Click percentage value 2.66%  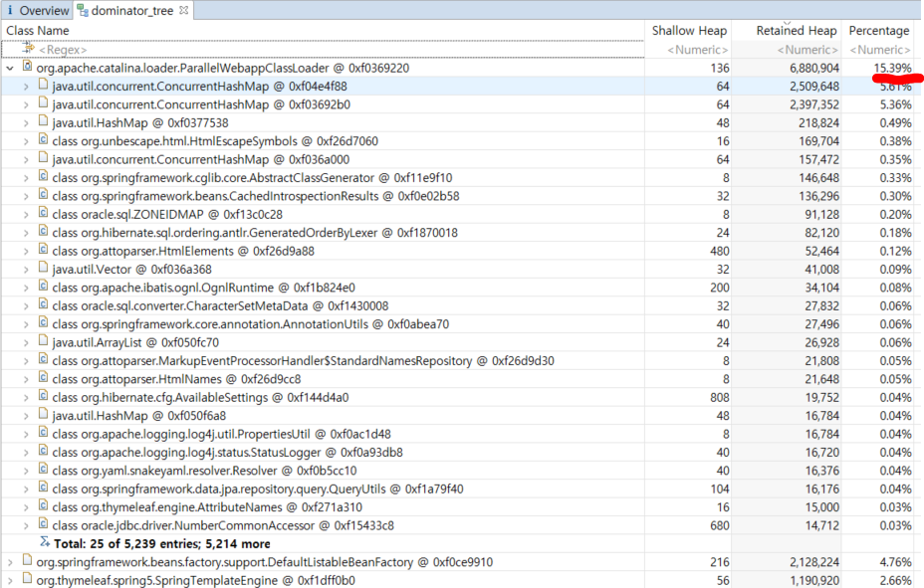point(895,581)
